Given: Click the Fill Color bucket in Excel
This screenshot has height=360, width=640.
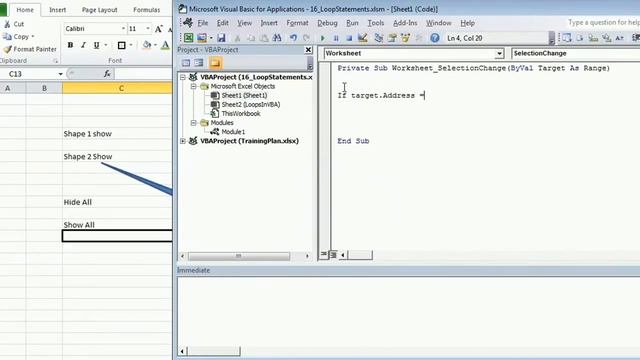Looking at the screenshot, I should (x=147, y=45).
